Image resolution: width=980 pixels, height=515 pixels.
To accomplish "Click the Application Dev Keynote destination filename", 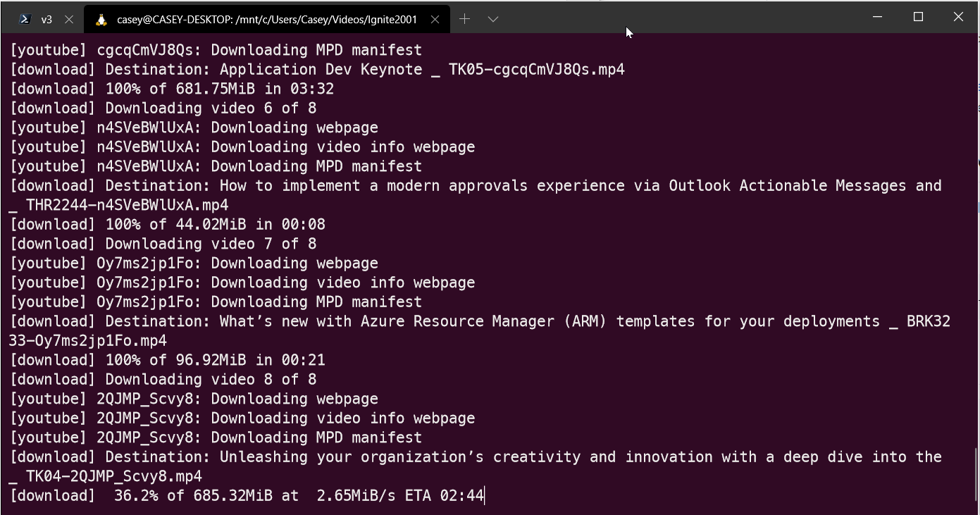I will pos(421,70).
